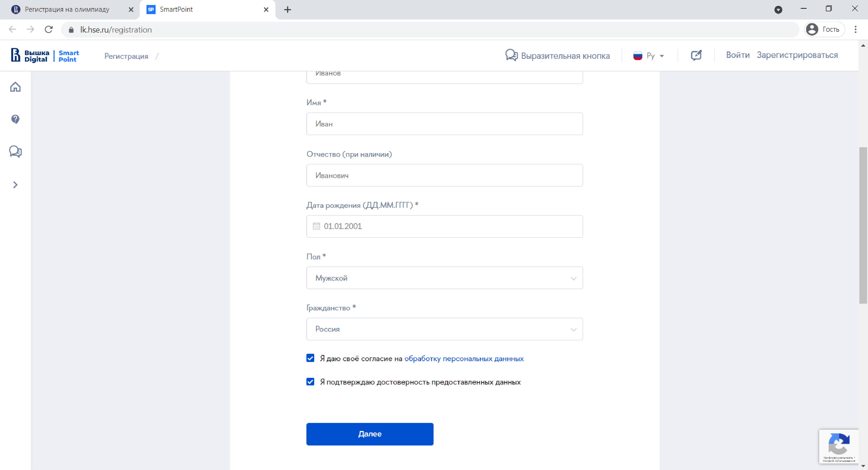
Task: Open the chat bubbles sidebar icon
Action: pyautogui.click(x=15, y=152)
